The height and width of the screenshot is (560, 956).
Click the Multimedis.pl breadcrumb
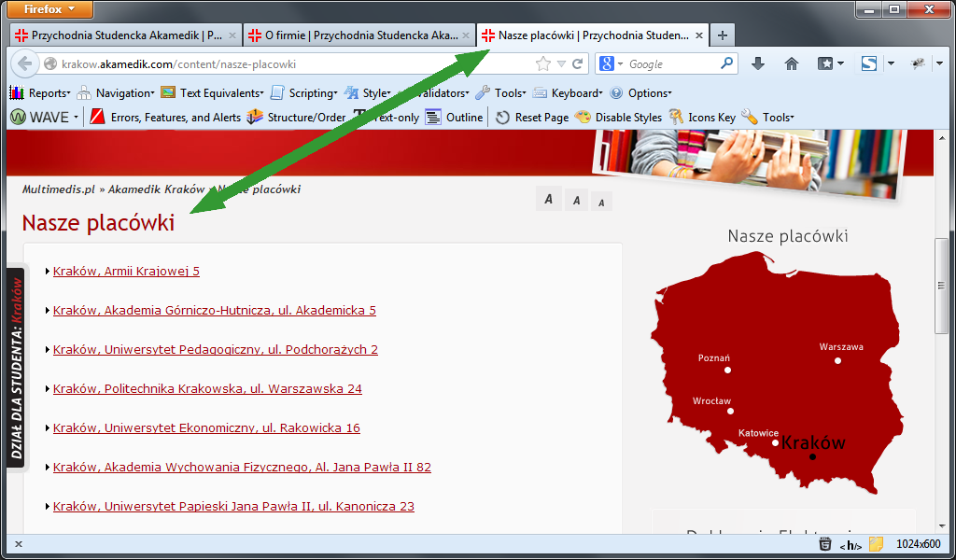click(x=59, y=189)
